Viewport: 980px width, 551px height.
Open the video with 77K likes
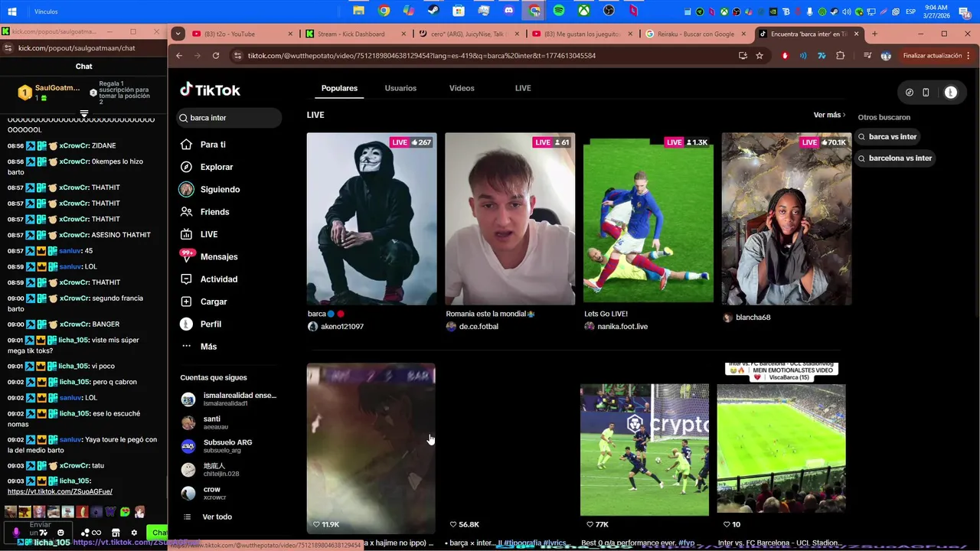click(x=645, y=450)
